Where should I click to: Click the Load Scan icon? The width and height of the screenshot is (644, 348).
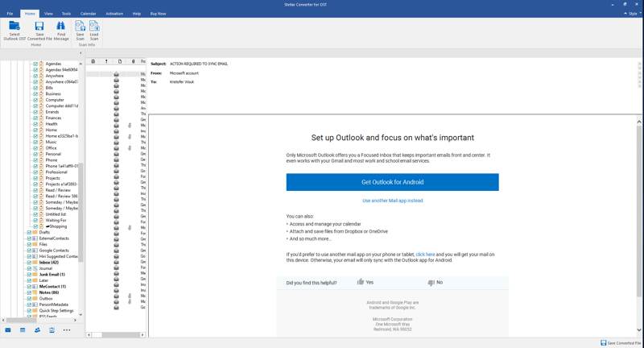coord(94,30)
